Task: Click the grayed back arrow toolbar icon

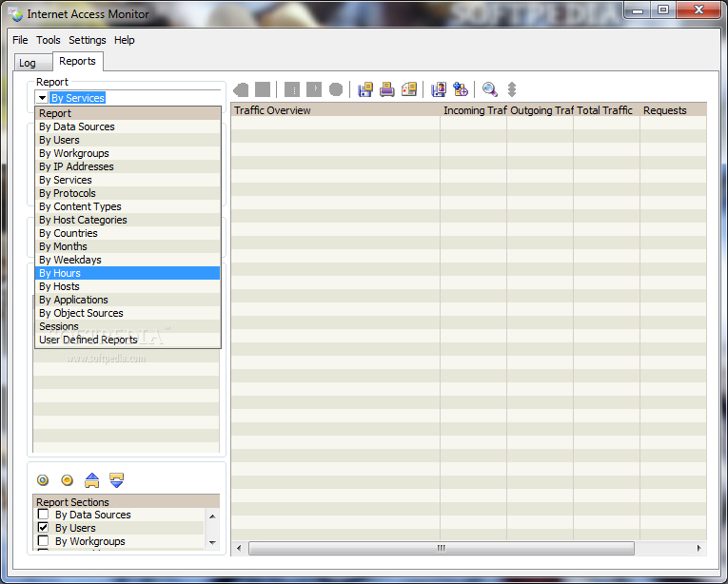Action: click(241, 89)
